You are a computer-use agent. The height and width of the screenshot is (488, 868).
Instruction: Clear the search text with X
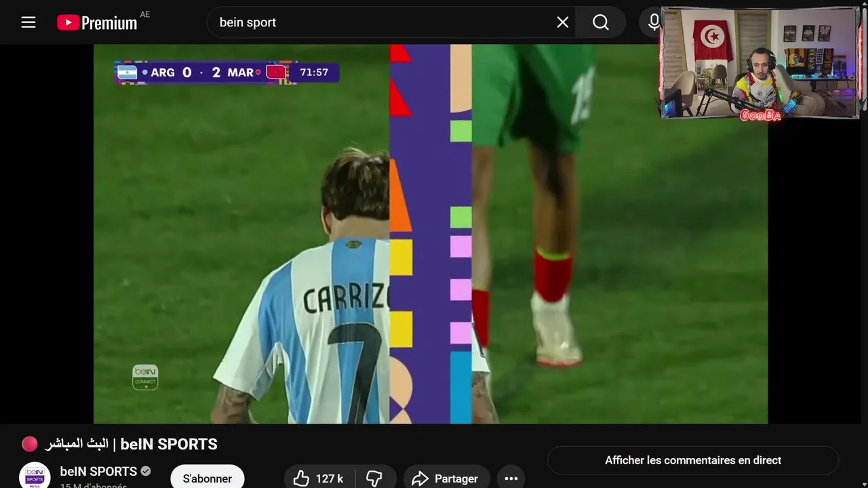click(563, 22)
